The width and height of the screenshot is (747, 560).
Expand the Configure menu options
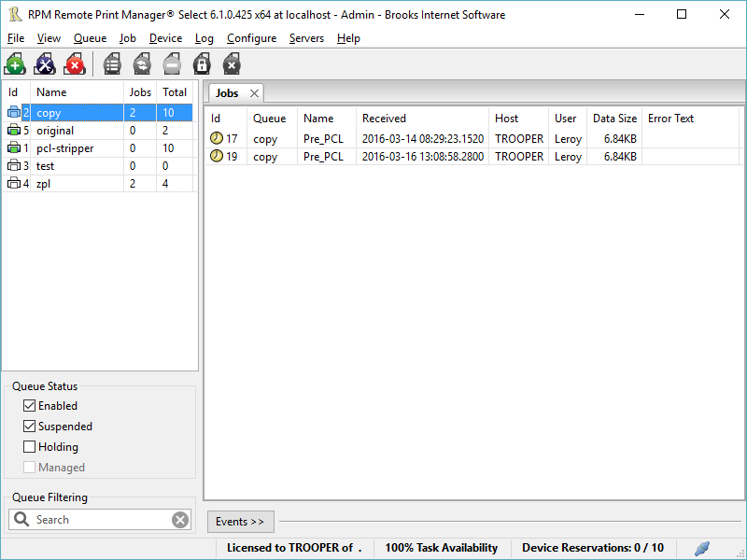pyautogui.click(x=251, y=38)
